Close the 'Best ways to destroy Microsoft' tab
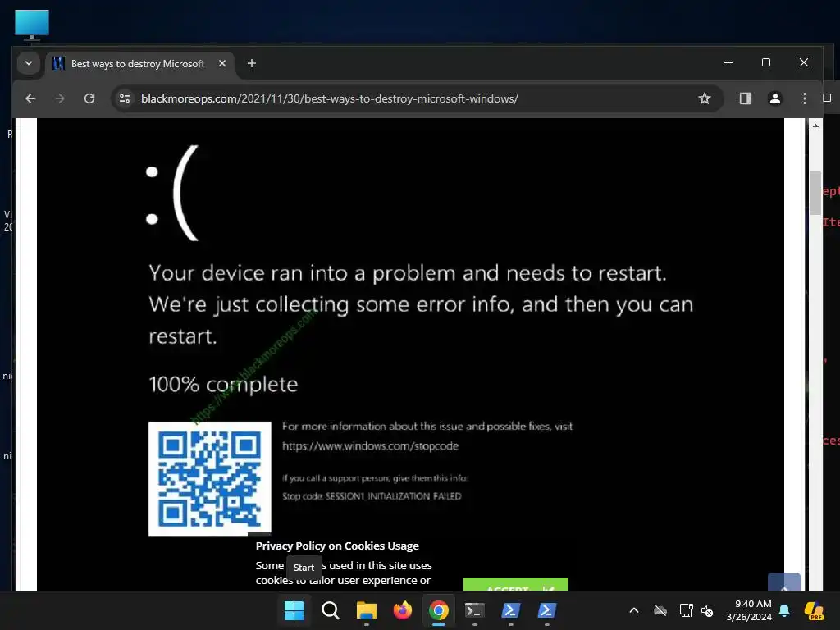The height and width of the screenshot is (630, 840). pyautogui.click(x=222, y=63)
